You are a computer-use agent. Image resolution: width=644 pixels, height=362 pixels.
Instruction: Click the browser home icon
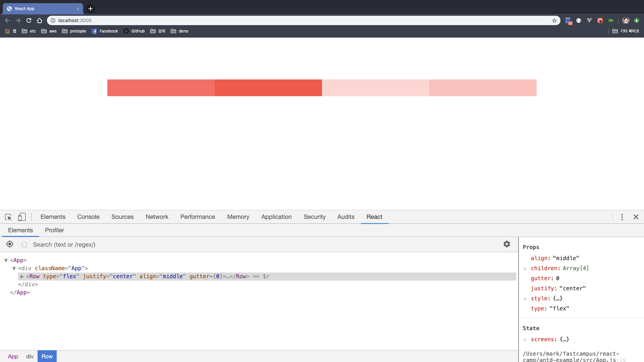(x=40, y=20)
